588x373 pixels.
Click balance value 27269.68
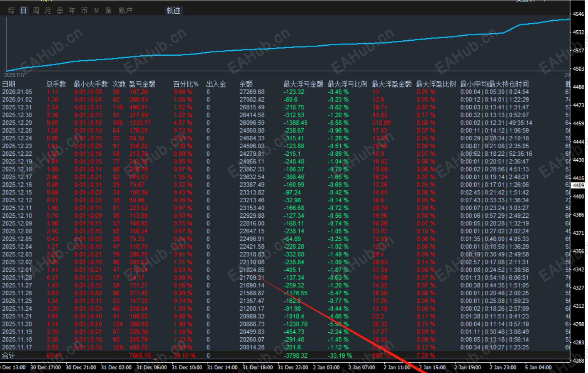coord(252,92)
